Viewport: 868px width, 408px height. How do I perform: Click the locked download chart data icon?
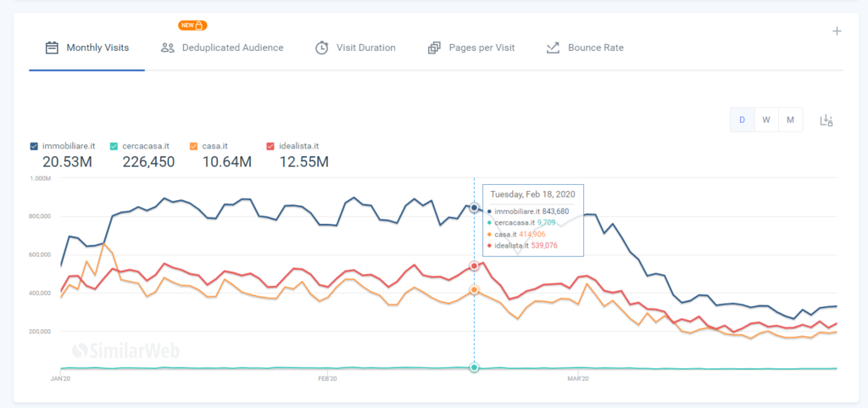[x=826, y=120]
